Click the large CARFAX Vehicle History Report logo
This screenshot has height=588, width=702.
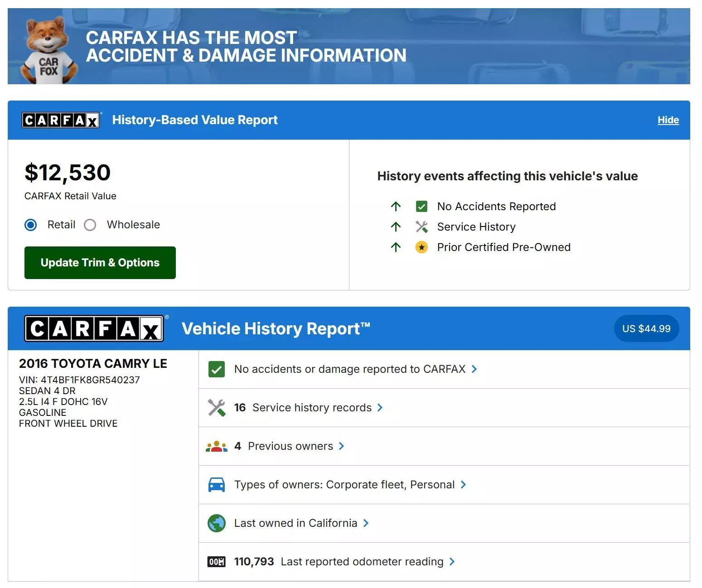click(x=94, y=328)
